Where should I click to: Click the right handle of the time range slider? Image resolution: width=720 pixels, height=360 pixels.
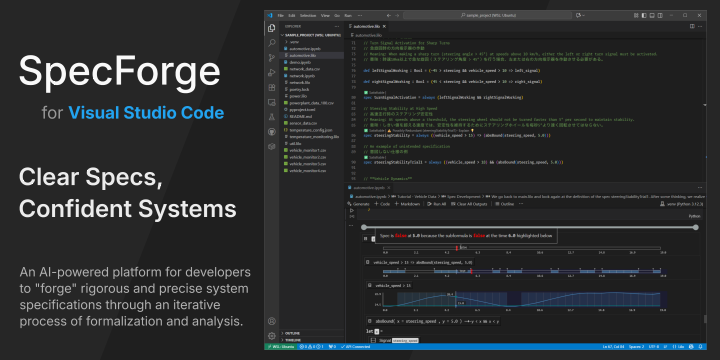click(696, 227)
